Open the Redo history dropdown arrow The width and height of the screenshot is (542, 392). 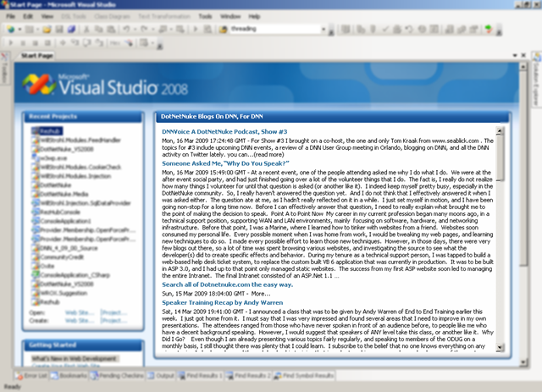pyautogui.click(x=152, y=30)
